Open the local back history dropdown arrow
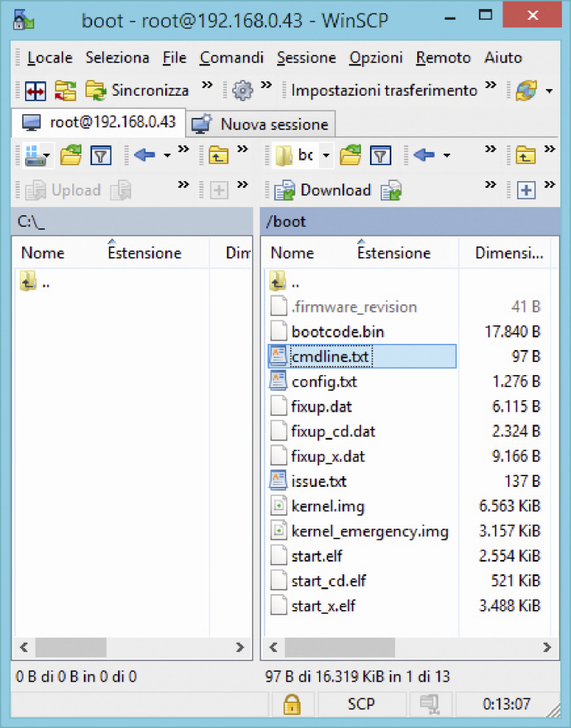 pyautogui.click(x=167, y=155)
